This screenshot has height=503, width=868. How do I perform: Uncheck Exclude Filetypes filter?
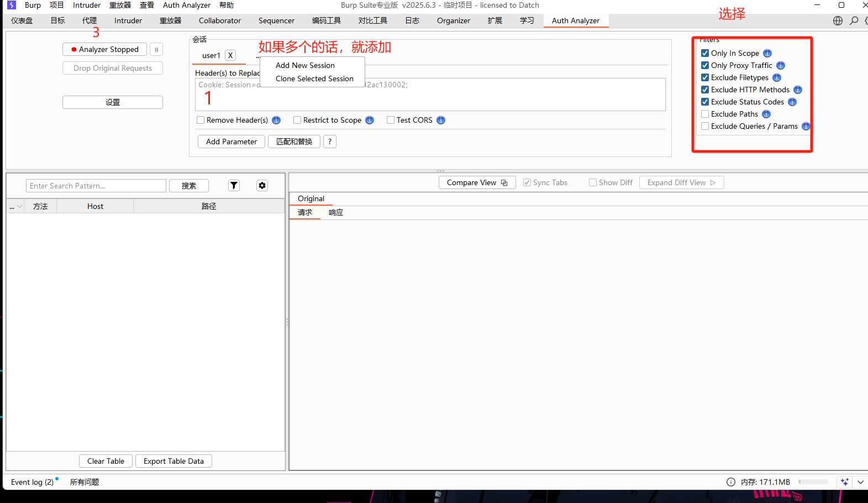click(x=705, y=77)
